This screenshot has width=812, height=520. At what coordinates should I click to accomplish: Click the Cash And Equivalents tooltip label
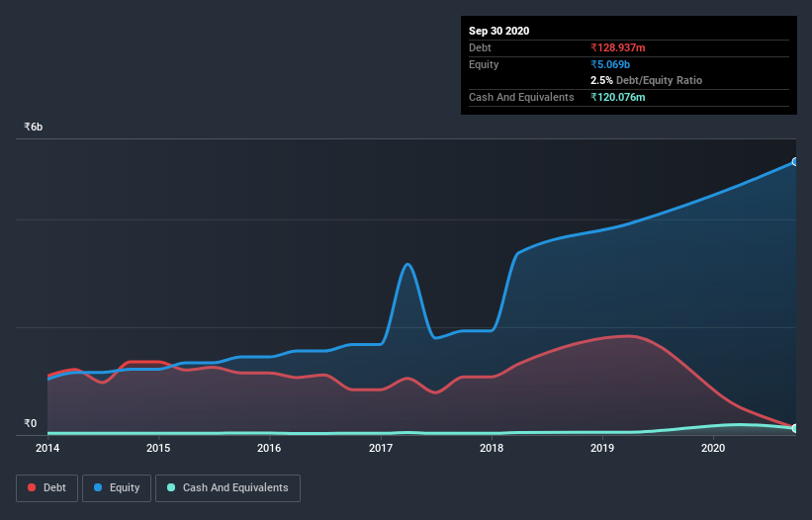click(521, 97)
